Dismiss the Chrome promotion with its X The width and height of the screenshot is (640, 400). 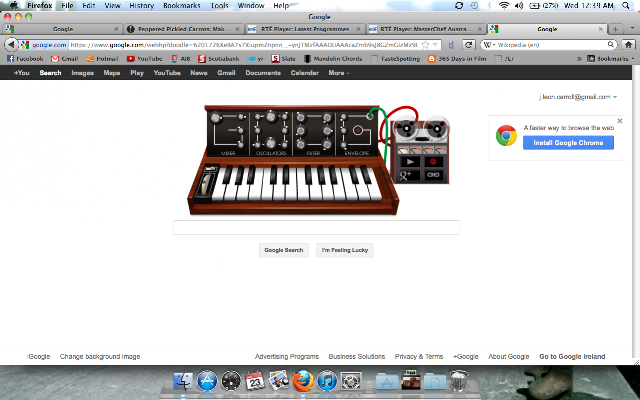click(x=620, y=121)
